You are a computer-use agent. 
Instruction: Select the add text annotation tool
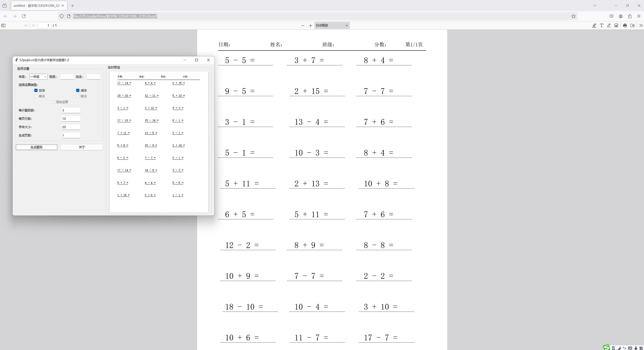point(601,25)
